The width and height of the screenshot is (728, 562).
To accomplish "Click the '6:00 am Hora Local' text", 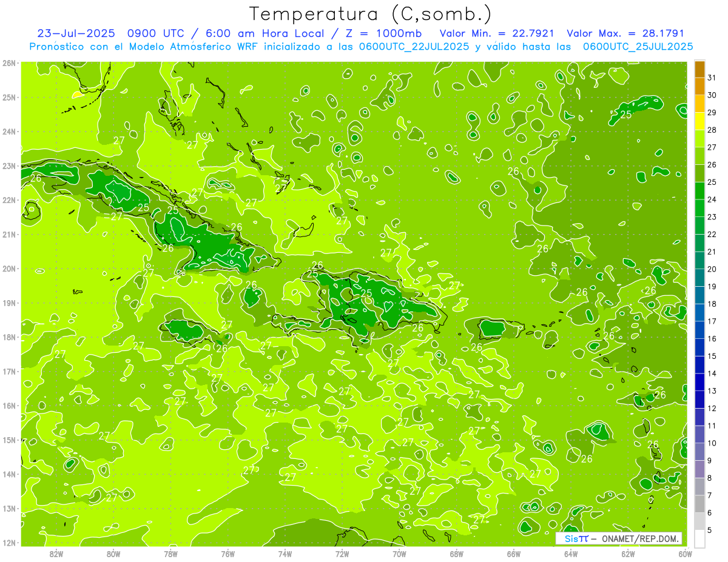I will coord(263,33).
